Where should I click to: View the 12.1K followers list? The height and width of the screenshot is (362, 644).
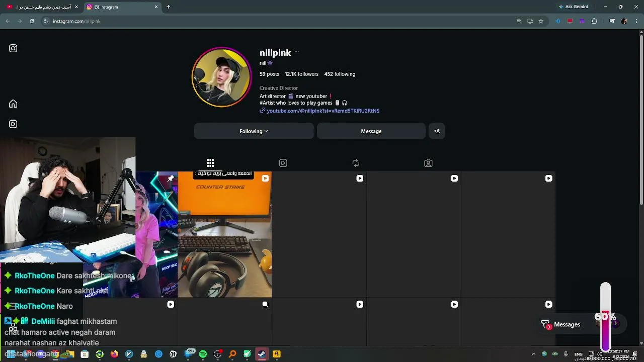[301, 74]
